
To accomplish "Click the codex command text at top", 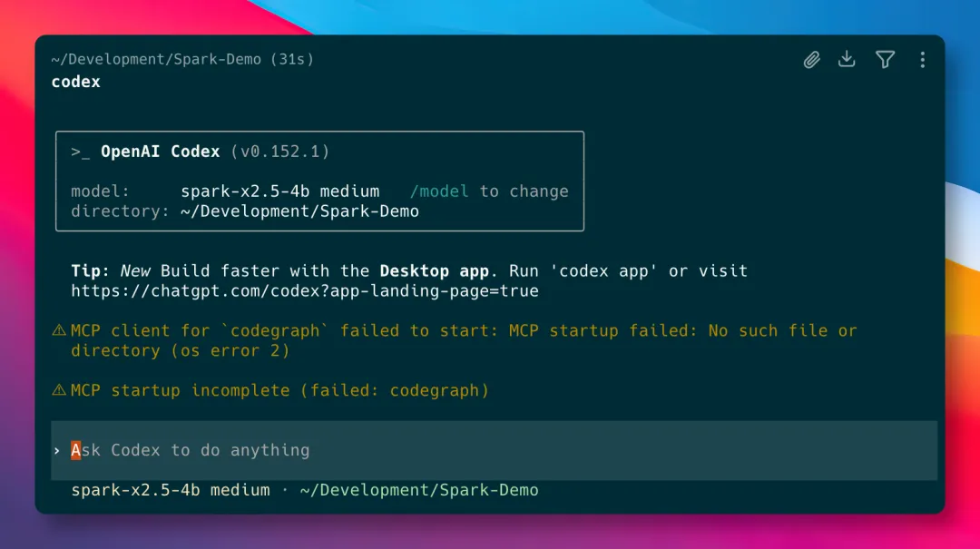I will [x=75, y=82].
